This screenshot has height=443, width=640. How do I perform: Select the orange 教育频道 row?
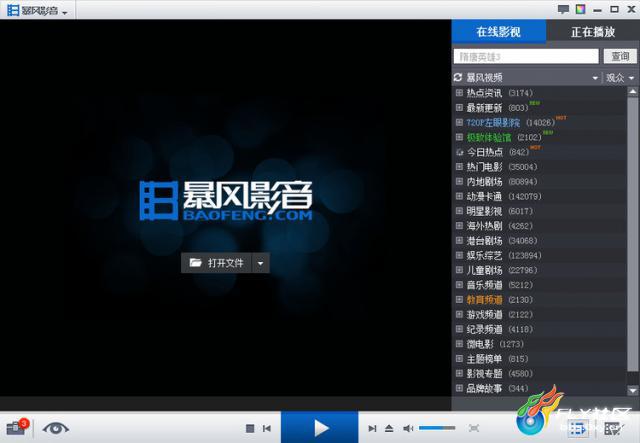coord(540,300)
